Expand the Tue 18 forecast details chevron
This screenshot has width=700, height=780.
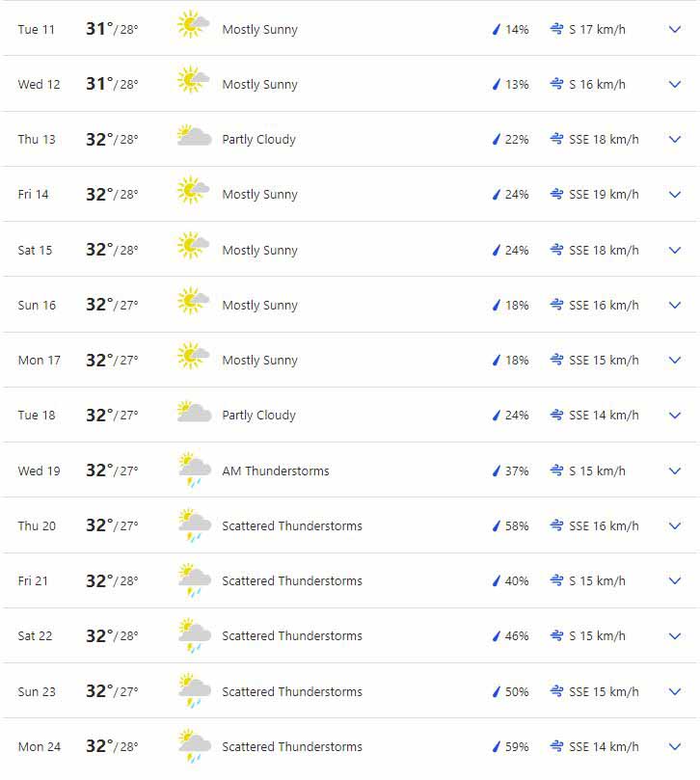point(675,416)
